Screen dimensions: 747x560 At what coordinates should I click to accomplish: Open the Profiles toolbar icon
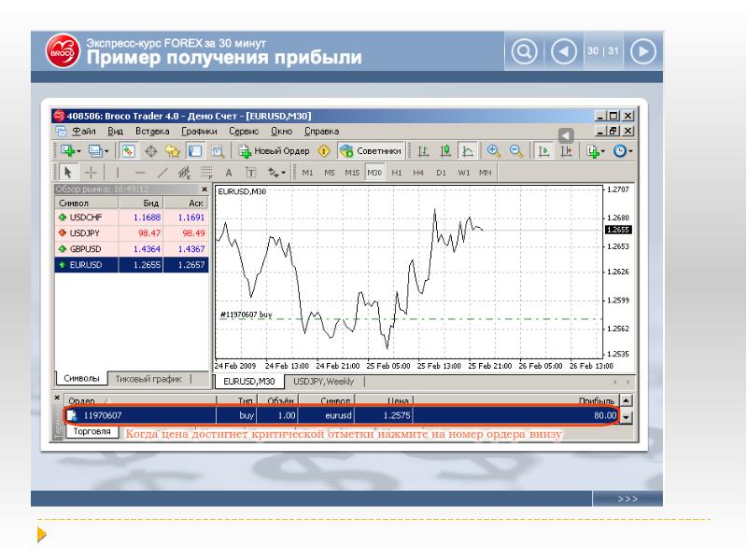click(99, 151)
